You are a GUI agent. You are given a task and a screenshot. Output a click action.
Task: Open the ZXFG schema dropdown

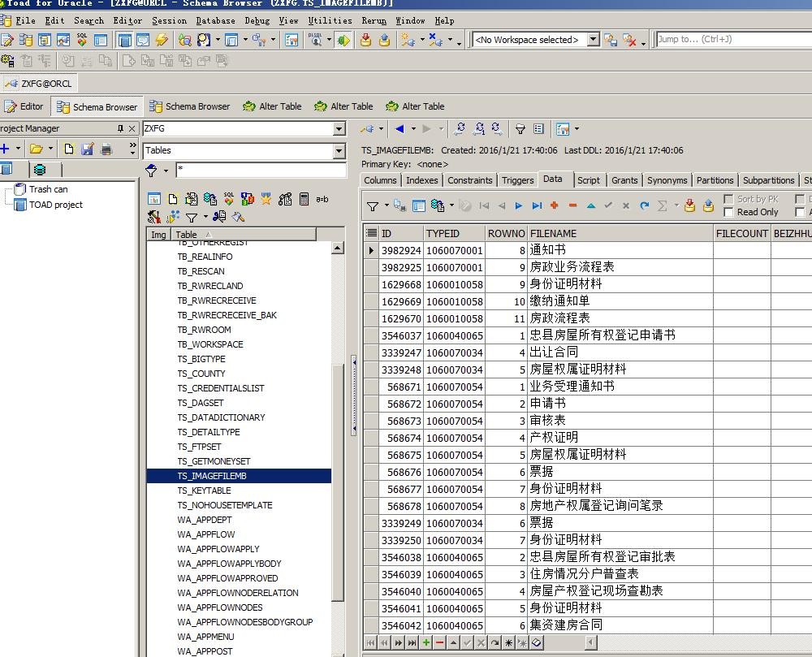point(339,128)
